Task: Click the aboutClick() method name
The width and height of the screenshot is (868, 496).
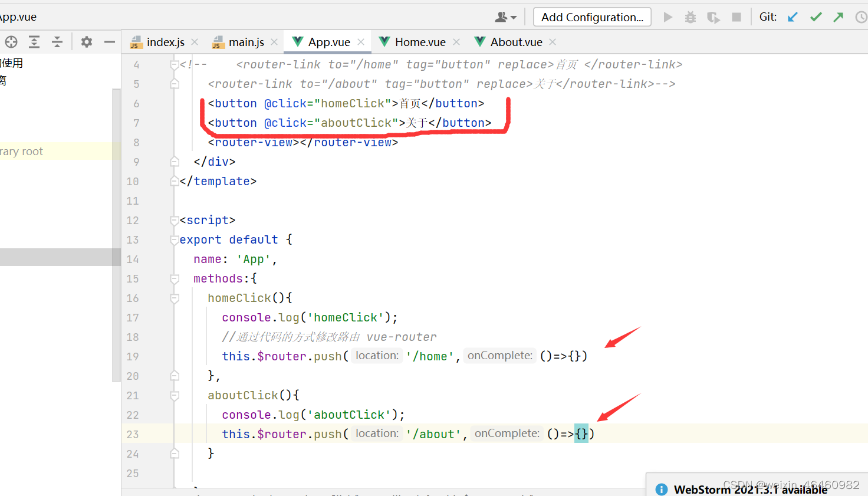Action: pyautogui.click(x=242, y=396)
